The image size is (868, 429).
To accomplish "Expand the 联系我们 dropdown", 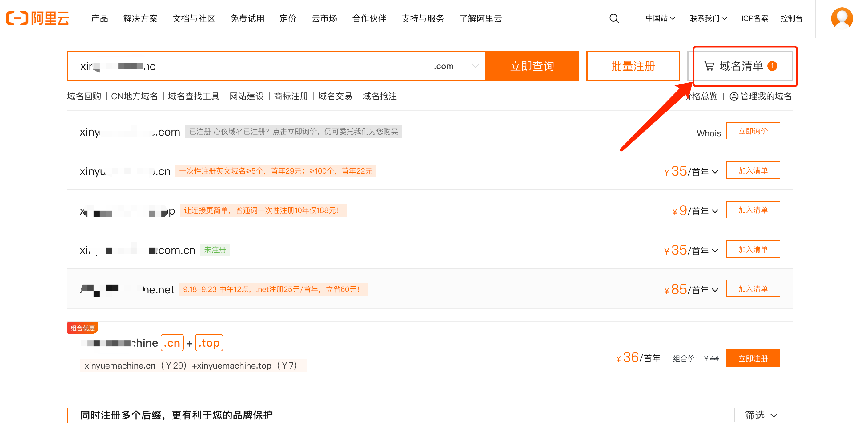I will pos(708,18).
